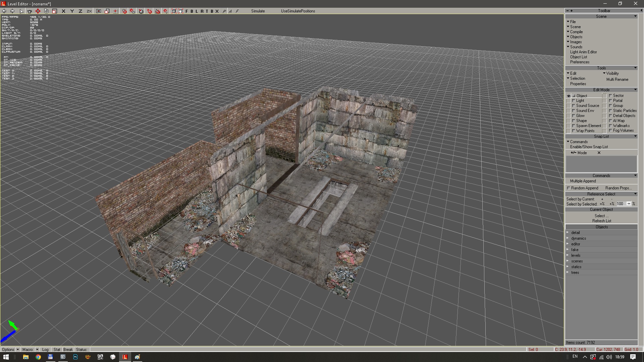Open the Selection dropdown

pos(577,78)
